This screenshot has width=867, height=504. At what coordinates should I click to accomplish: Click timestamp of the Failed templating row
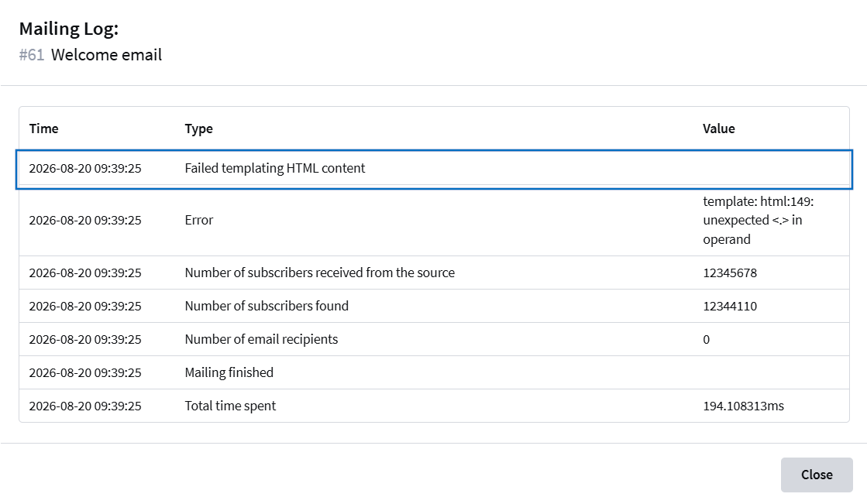85,169
